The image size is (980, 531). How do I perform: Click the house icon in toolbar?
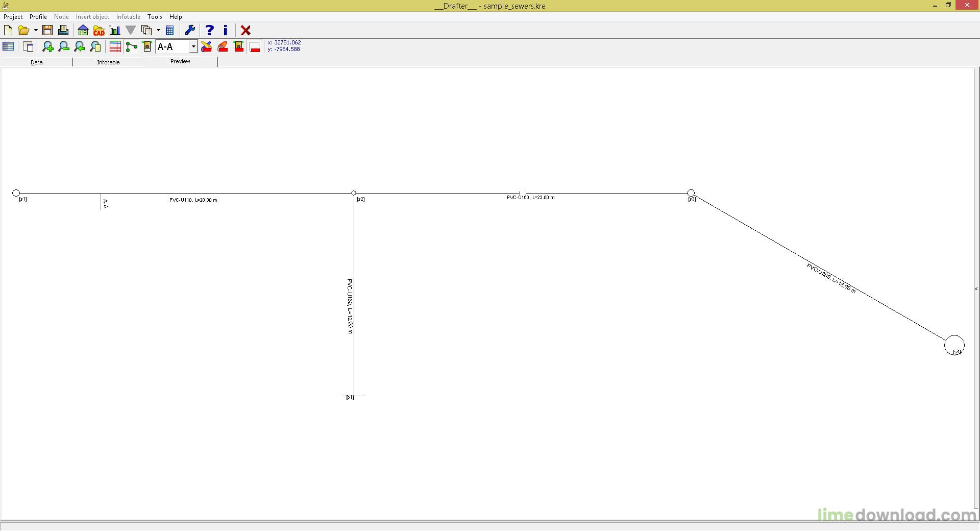pos(83,31)
